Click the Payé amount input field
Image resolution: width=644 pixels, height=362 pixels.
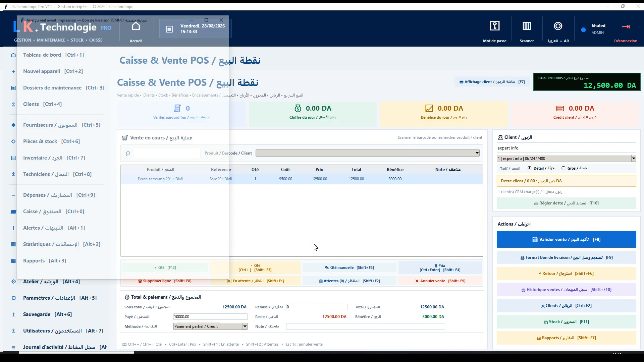tap(210, 317)
